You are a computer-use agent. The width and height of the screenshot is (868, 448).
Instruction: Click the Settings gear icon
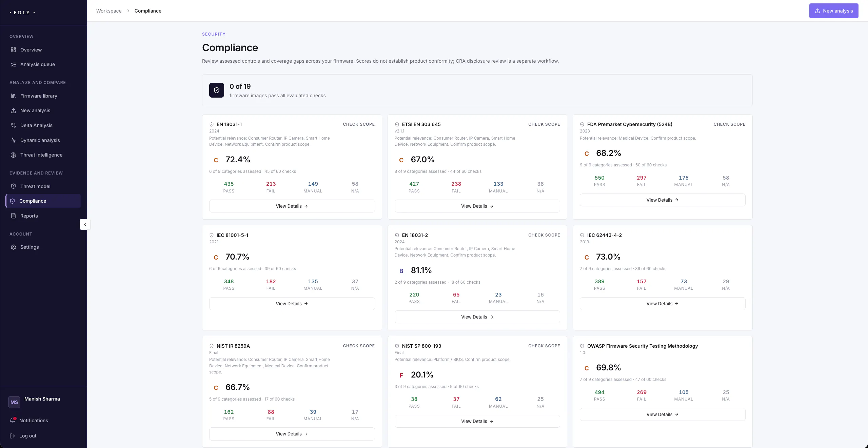pyautogui.click(x=13, y=247)
